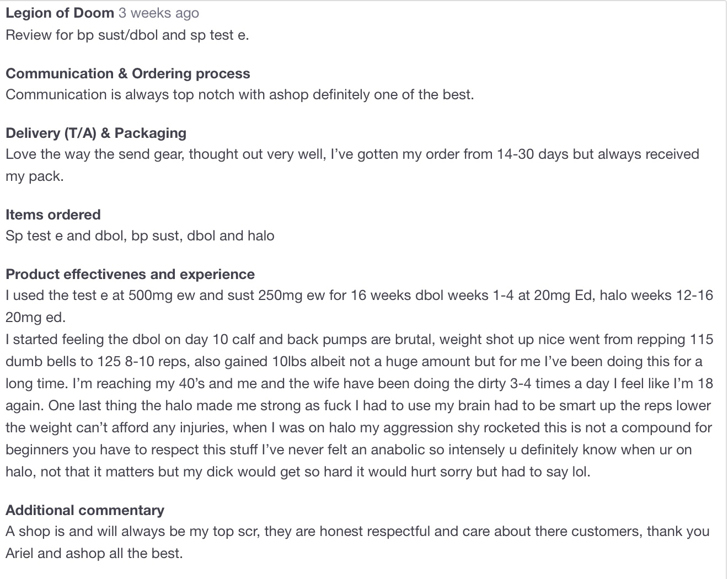The width and height of the screenshot is (728, 579).
Task: Click the "3 weeks ago" timestamp
Action: [159, 13]
